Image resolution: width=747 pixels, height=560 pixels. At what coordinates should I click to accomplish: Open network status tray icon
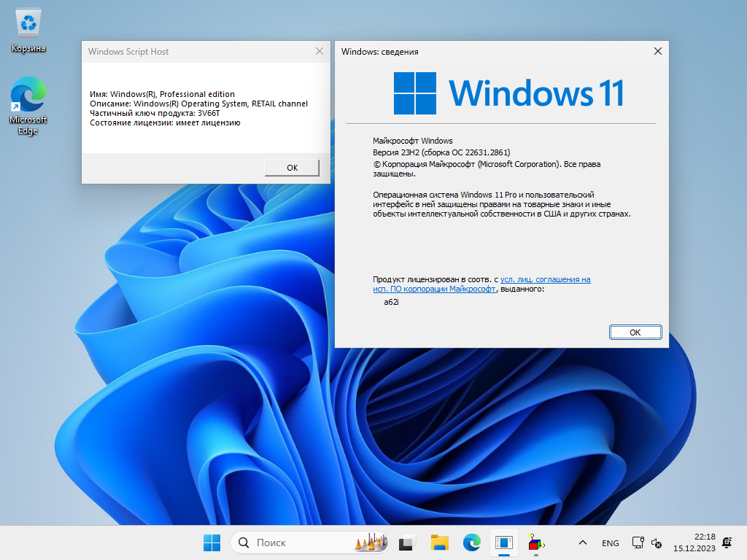638,542
